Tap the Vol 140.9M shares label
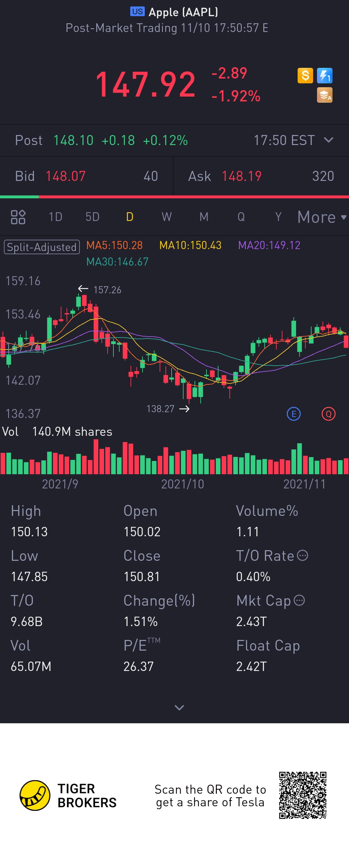349x868 pixels. (57, 432)
